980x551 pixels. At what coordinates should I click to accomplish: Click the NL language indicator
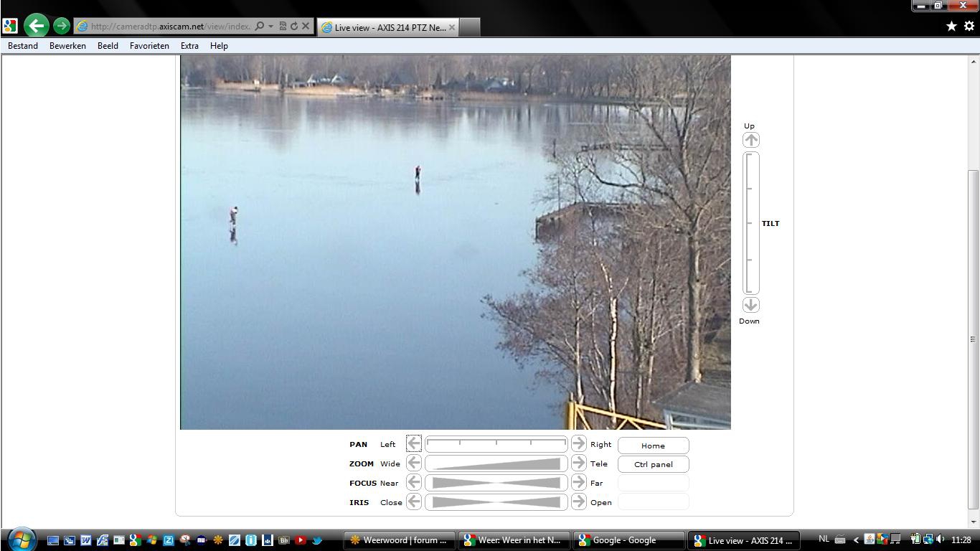823,540
